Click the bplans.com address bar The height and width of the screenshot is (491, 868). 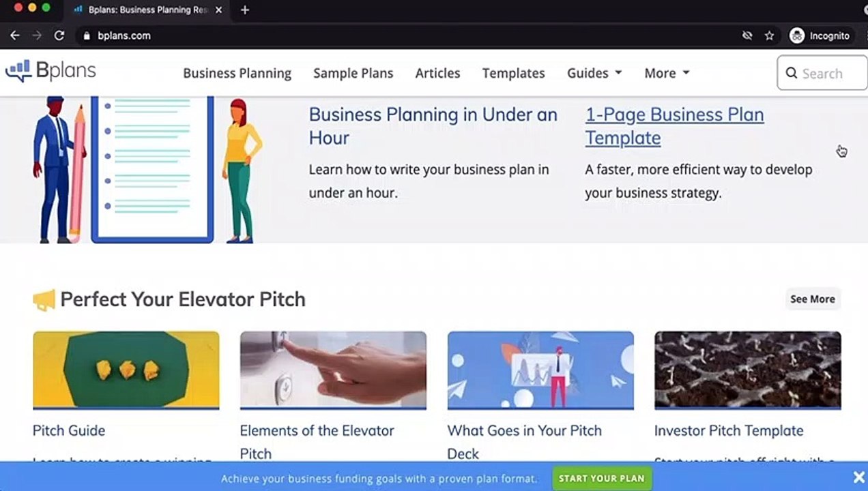[409, 35]
